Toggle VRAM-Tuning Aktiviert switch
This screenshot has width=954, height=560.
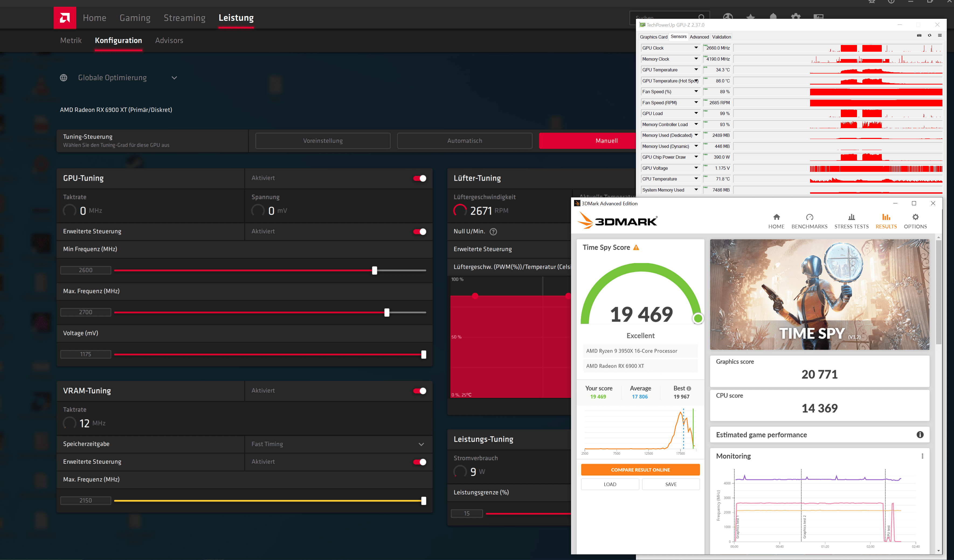tap(420, 391)
